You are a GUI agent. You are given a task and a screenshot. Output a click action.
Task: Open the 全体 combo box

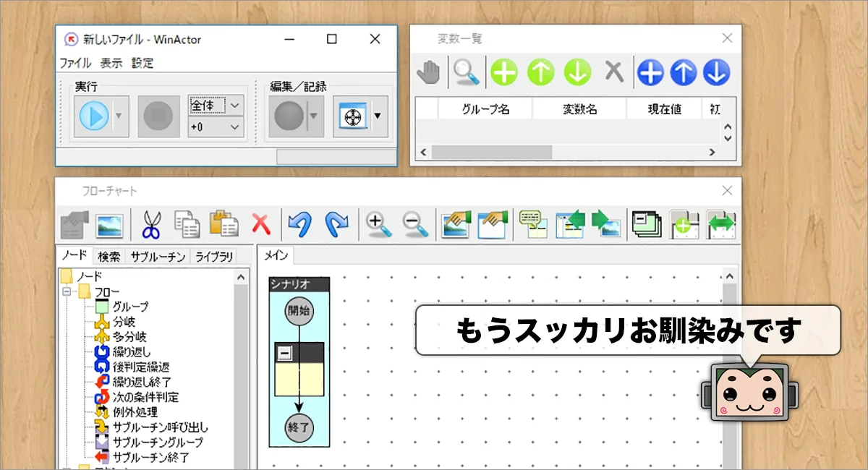coord(216,106)
